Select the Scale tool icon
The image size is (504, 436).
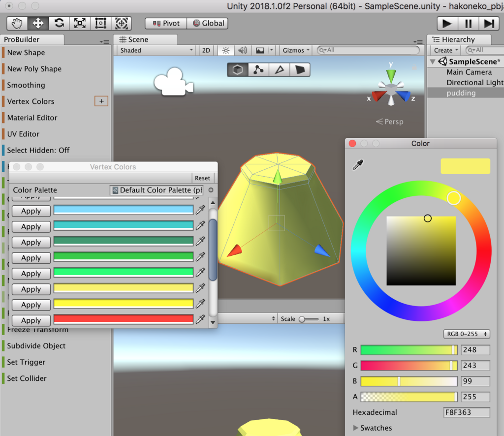(x=80, y=24)
